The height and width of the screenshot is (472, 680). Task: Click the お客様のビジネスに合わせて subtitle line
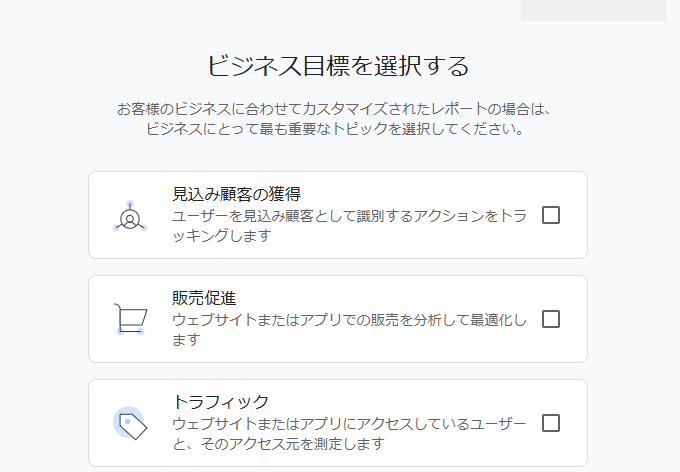click(334, 108)
